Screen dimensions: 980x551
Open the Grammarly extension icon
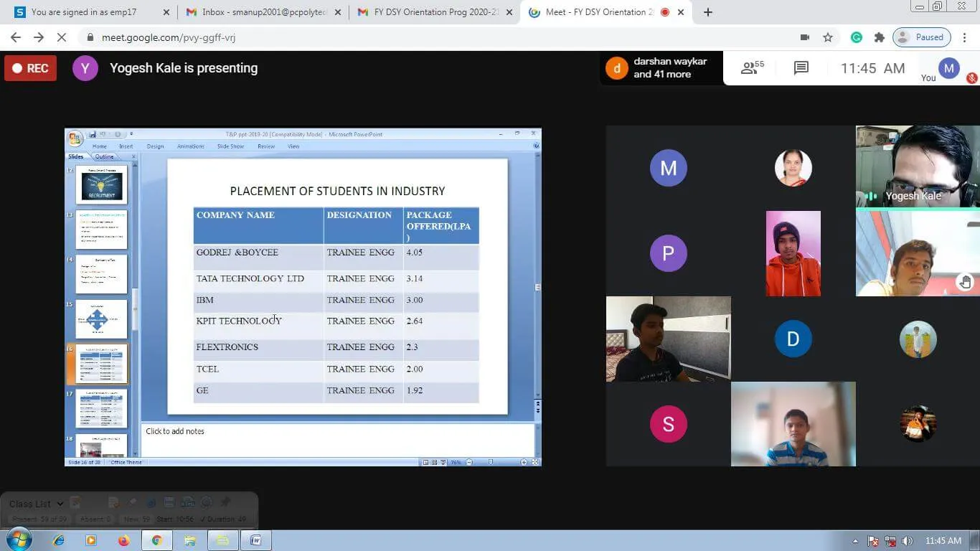pyautogui.click(x=856, y=37)
